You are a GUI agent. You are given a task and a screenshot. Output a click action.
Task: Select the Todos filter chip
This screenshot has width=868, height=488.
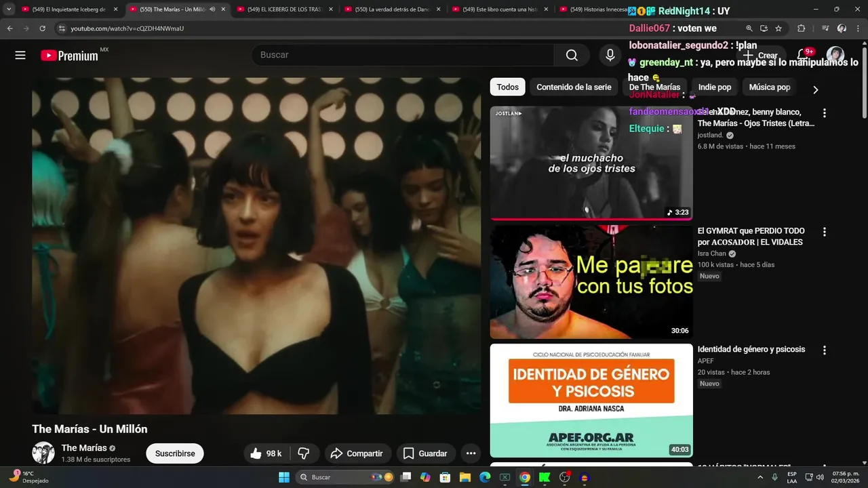pos(507,87)
